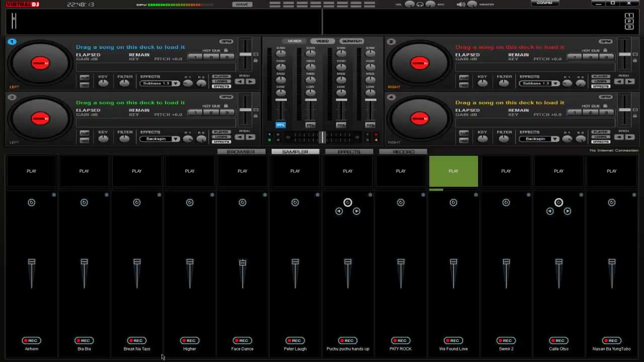Click the deck 3 number badge

point(12,97)
